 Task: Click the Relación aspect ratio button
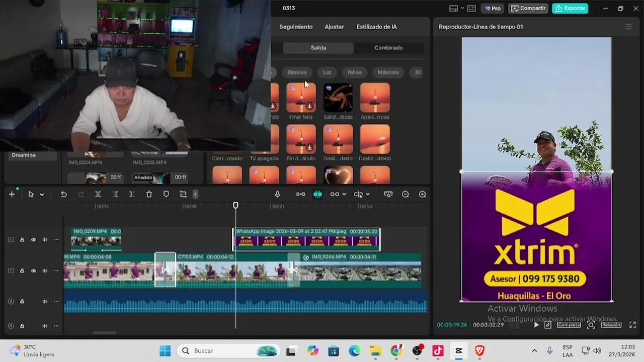coord(611,325)
